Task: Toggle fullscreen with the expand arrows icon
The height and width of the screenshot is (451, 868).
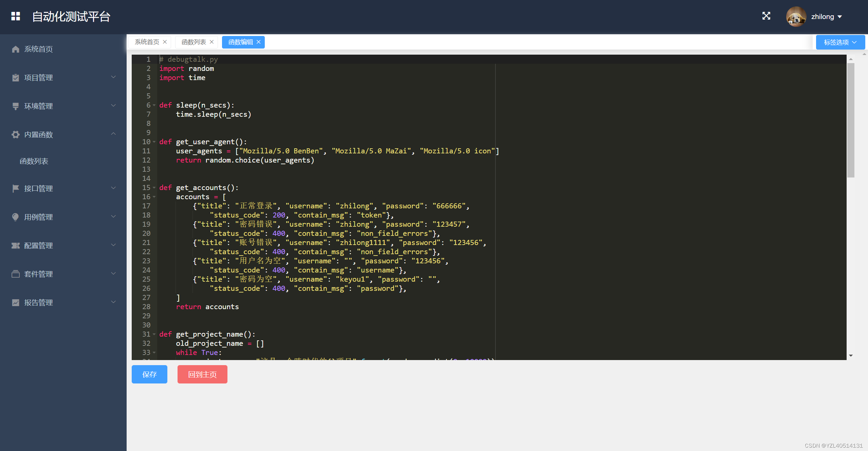Action: click(x=766, y=16)
